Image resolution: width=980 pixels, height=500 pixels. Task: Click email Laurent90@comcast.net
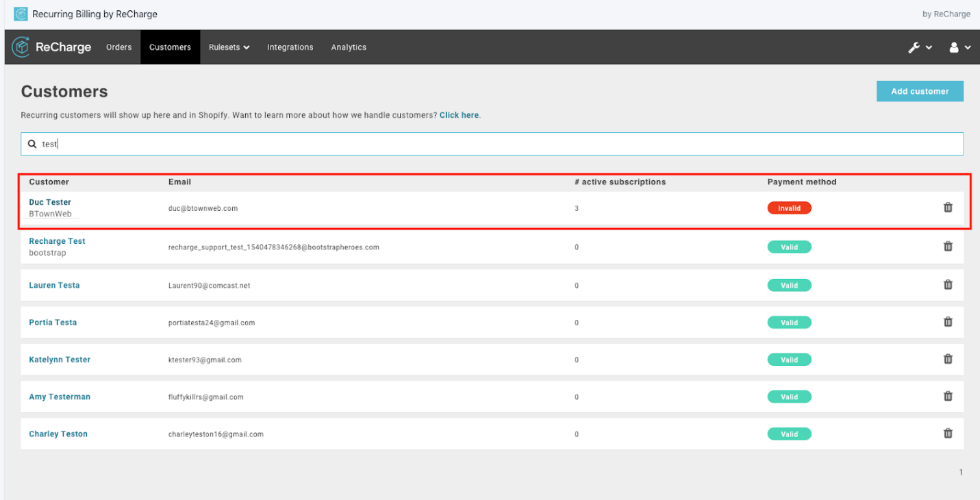[x=209, y=285]
